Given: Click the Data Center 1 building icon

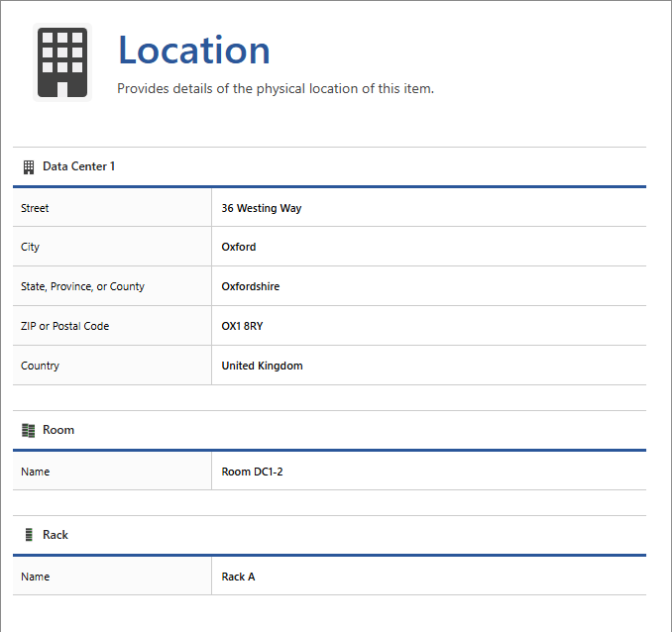Looking at the screenshot, I should 29,166.
